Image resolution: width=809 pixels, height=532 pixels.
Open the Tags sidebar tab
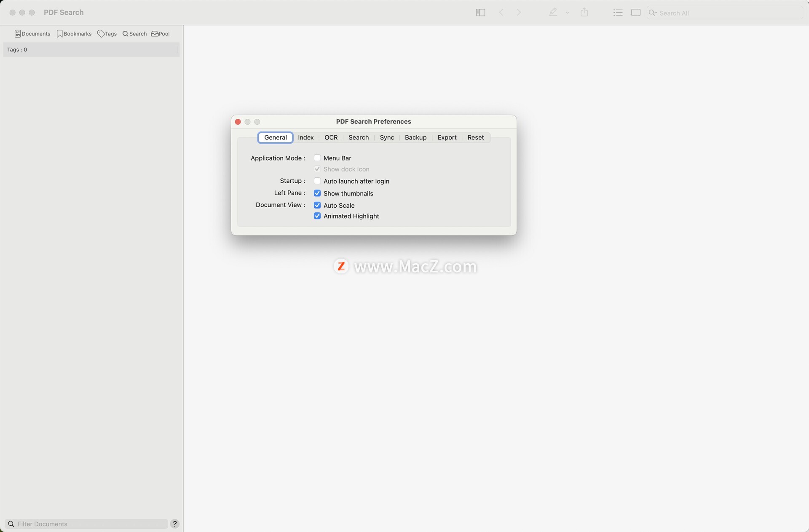(107, 34)
